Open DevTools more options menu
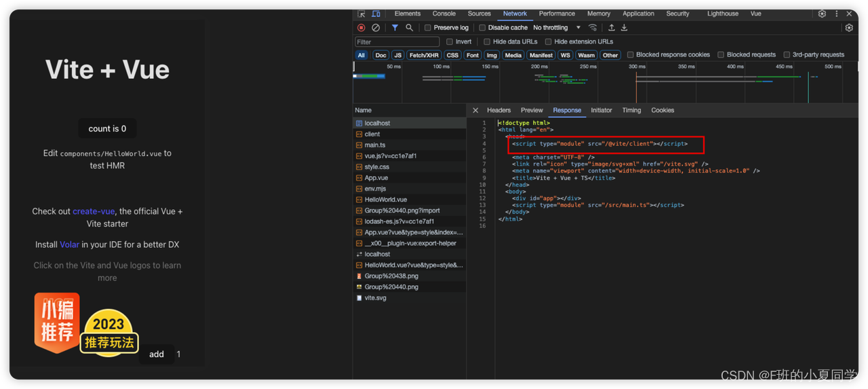The height and width of the screenshot is (389, 868). point(837,14)
